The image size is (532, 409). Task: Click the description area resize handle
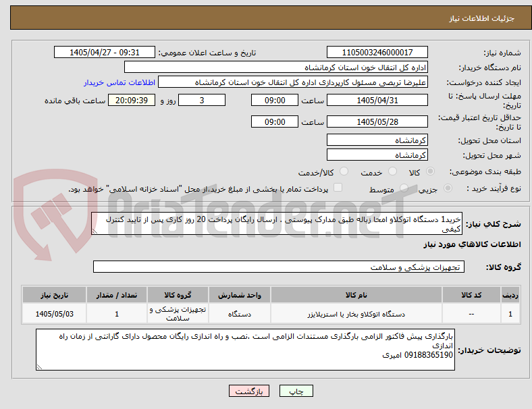click(95, 231)
